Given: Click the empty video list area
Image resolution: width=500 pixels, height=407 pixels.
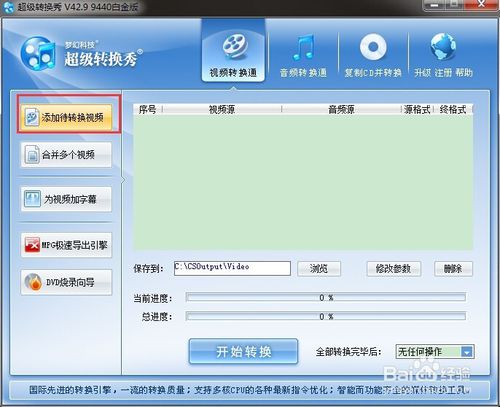Looking at the screenshot, I should pos(303,182).
